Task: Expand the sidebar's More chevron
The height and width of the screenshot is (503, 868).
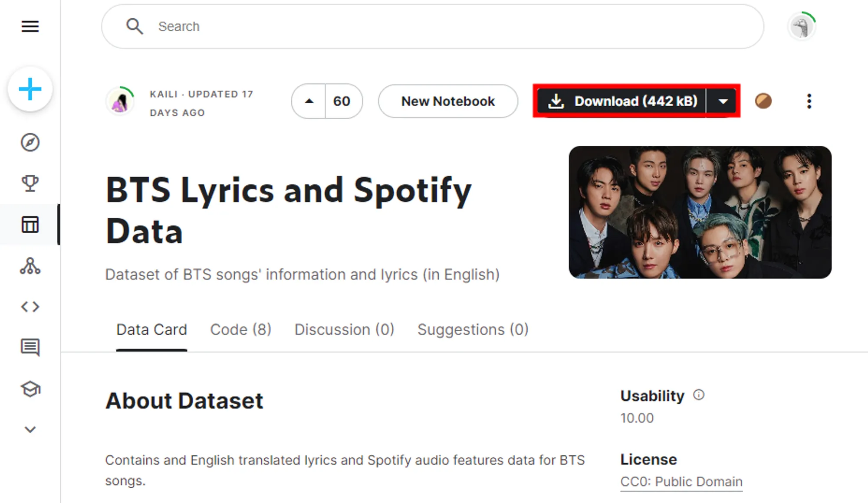Action: (30, 430)
